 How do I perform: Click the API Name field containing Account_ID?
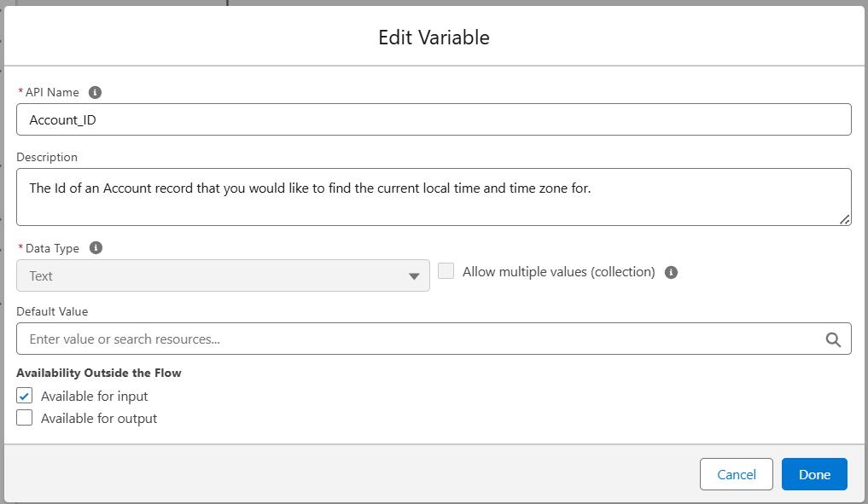click(x=434, y=120)
